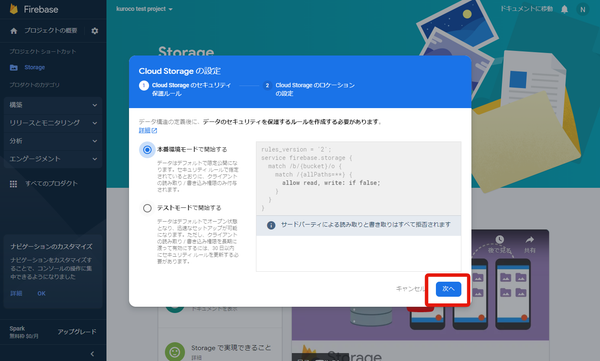The height and width of the screenshot is (361, 600).
Task: Click the Spark plan label
Action: tap(17, 328)
